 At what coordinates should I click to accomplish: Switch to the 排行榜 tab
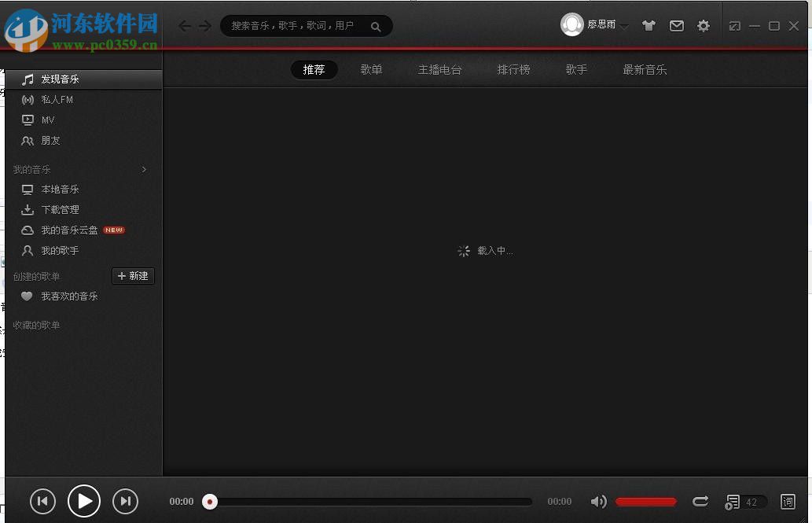[x=513, y=69]
